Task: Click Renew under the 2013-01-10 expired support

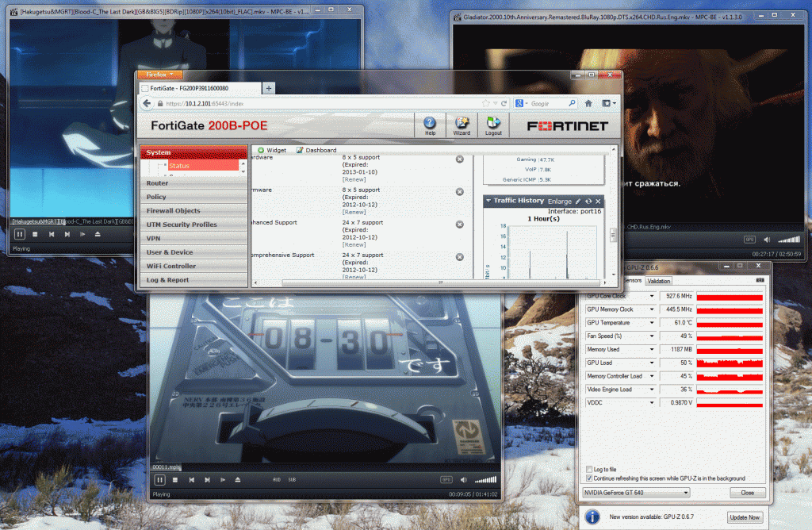Action: click(354, 180)
